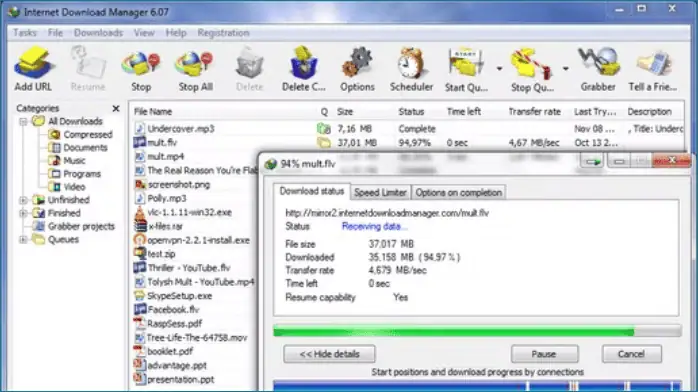Open Options from the toolbar
The width and height of the screenshot is (698, 392).
[357, 69]
